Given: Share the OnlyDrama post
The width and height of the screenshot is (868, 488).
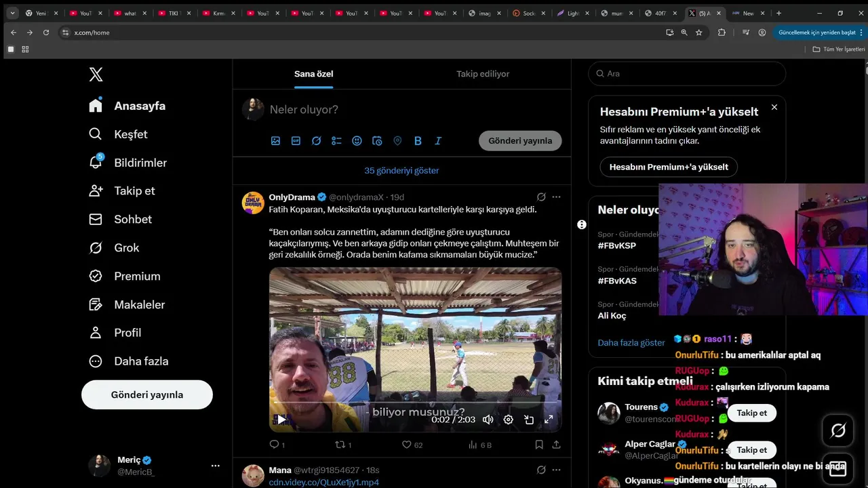Looking at the screenshot, I should pyautogui.click(x=556, y=445).
